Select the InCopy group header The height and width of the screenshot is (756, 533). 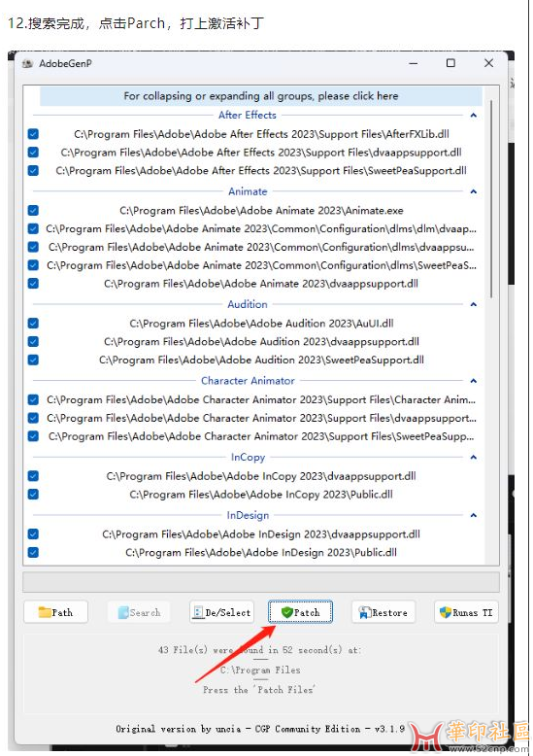click(x=248, y=457)
